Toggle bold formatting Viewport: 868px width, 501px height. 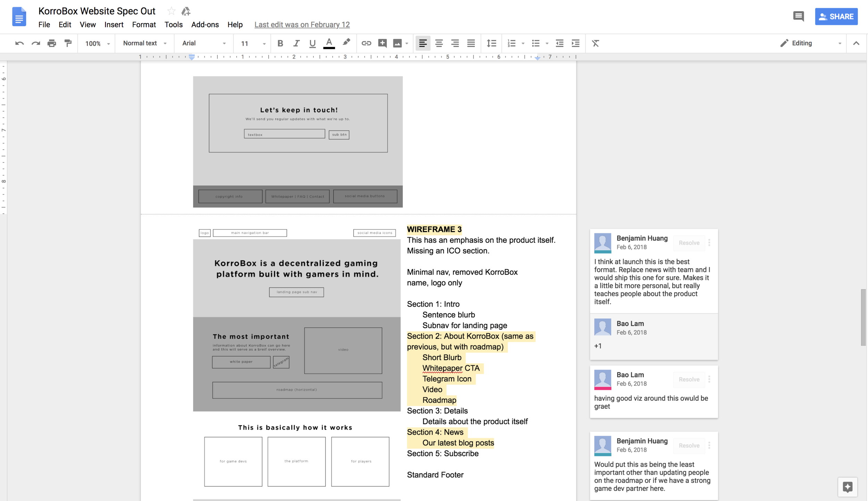[x=280, y=43]
